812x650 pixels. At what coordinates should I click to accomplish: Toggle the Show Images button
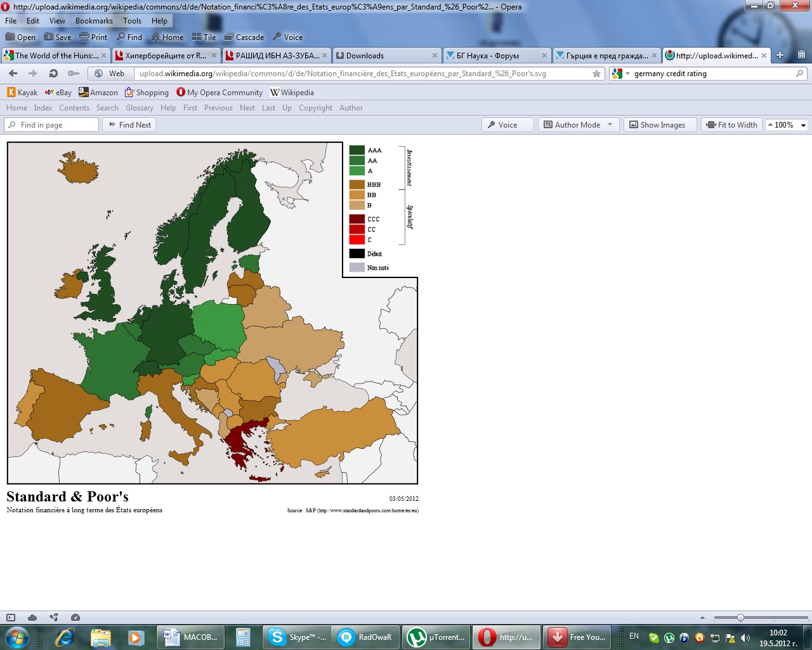(x=657, y=125)
